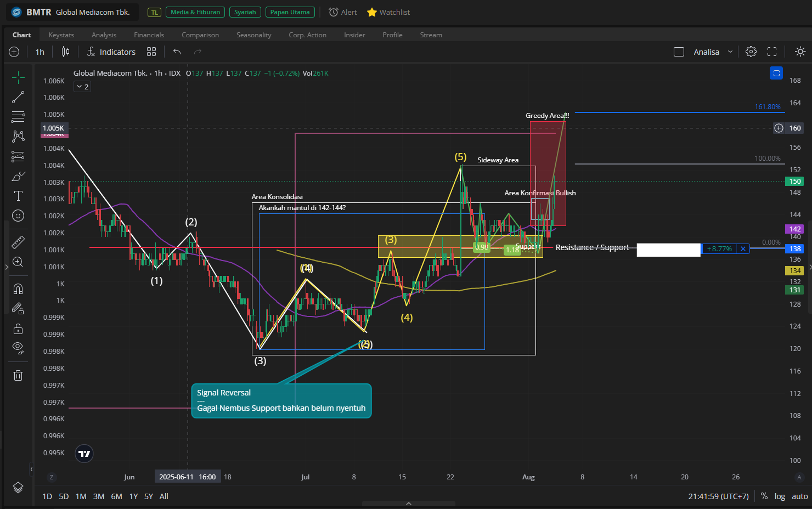The image size is (812, 509).
Task: Toggle auto price scale
Action: [x=800, y=496]
